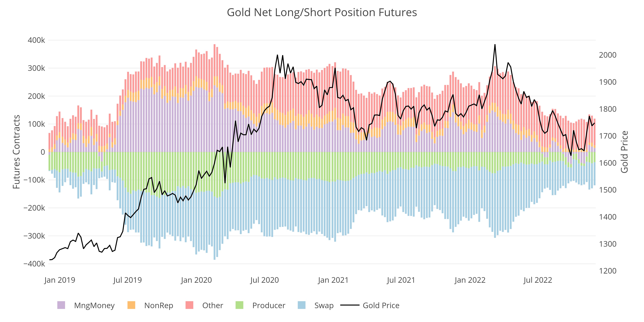Click the Jan 2022 x-axis tick label
Viewport: 644px width, 322px height.
pos(470,280)
